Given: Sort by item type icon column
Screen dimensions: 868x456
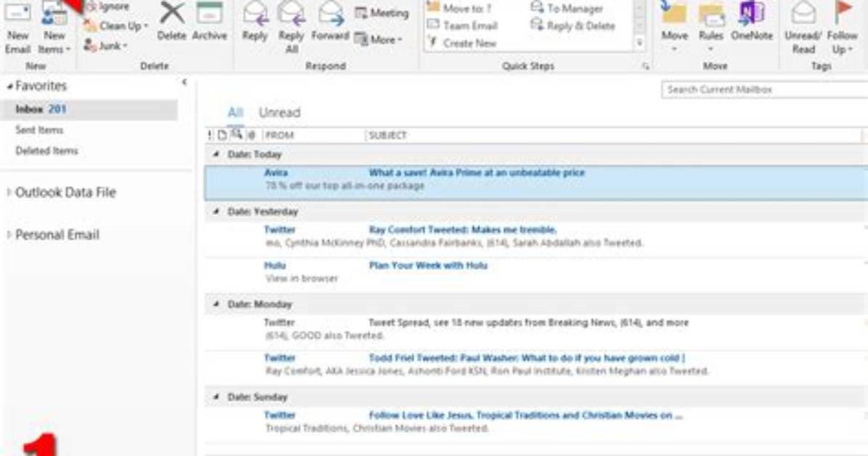Looking at the screenshot, I should tap(222, 135).
